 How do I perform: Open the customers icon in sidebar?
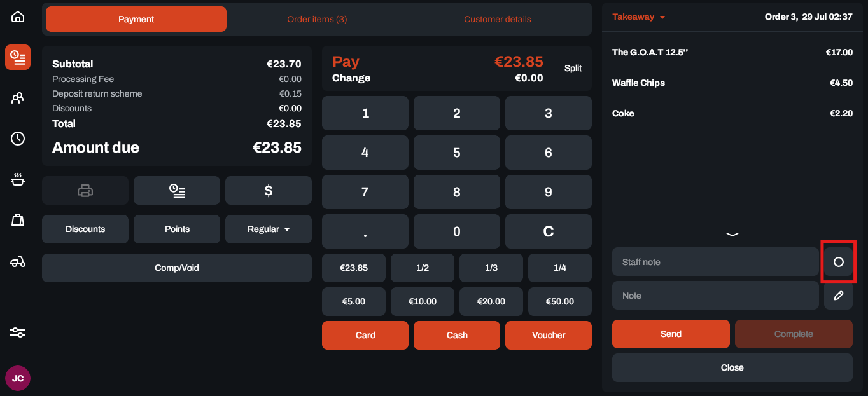pyautogui.click(x=18, y=98)
